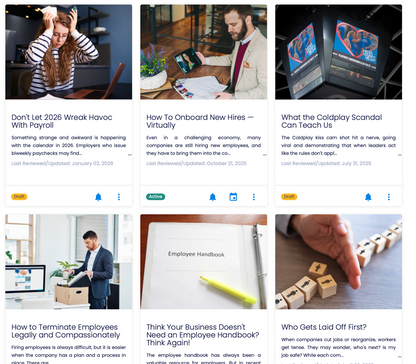Open "How to Terminate Employees Legally" article title
The image size is (416, 364).
pos(66,331)
